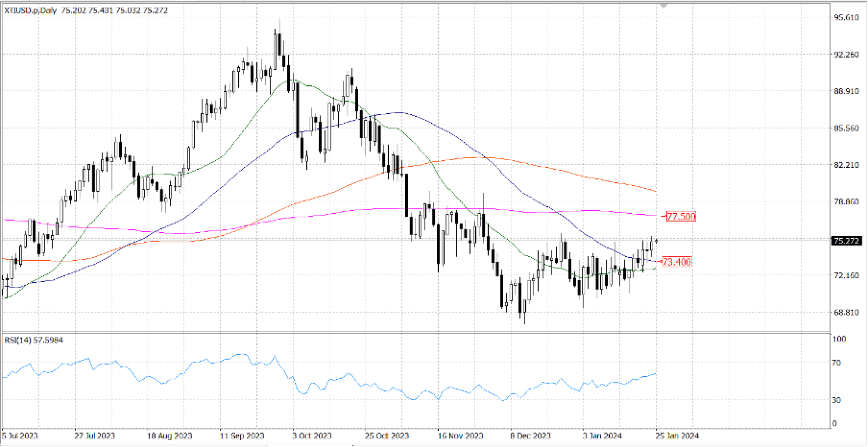
Task: Click the red 73.400 price level label
Action: coord(677,262)
